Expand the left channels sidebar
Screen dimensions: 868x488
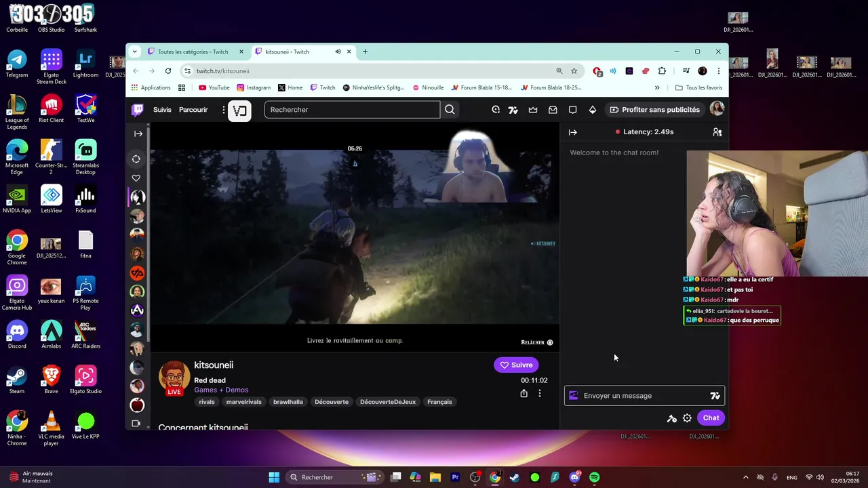[138, 134]
